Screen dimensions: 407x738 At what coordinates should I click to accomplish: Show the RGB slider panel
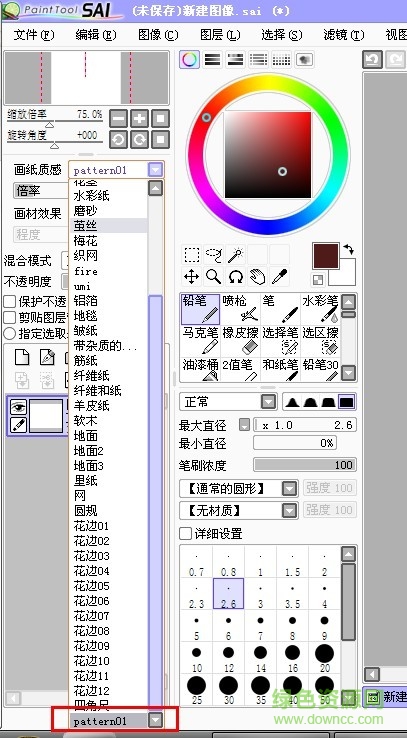tap(213, 60)
